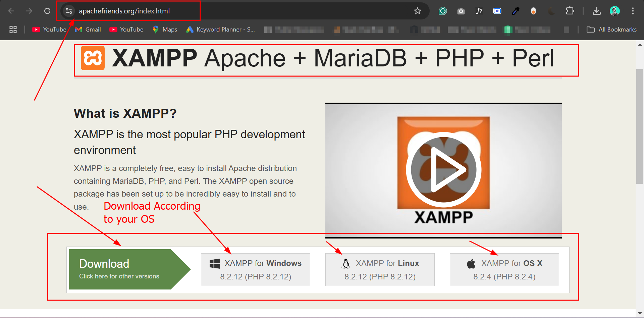Select the eyedropper color picker extension
This screenshot has width=644, height=318.
(516, 11)
